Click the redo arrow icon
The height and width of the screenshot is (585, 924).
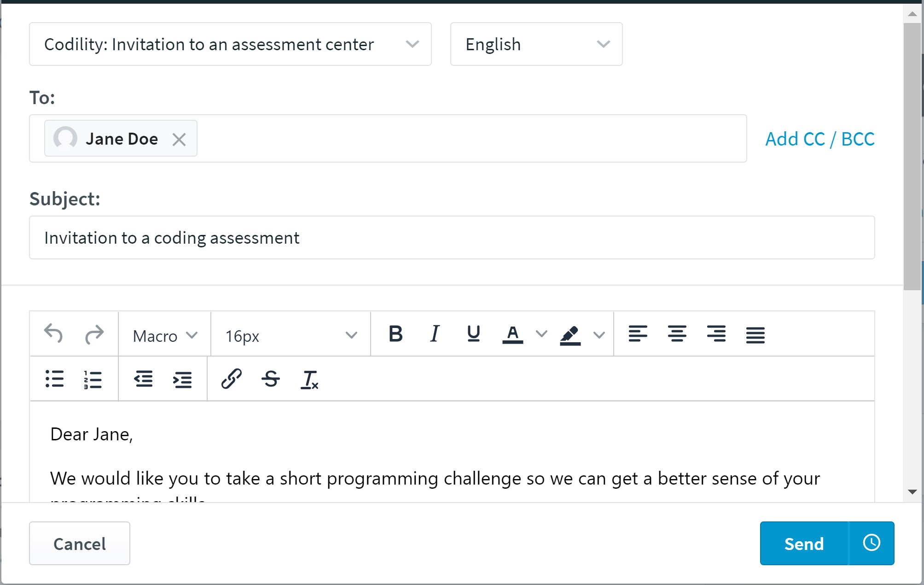[94, 334]
